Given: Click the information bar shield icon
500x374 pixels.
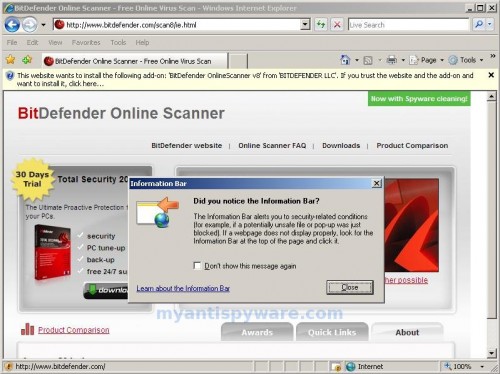Looking at the screenshot, I should [x=10, y=76].
